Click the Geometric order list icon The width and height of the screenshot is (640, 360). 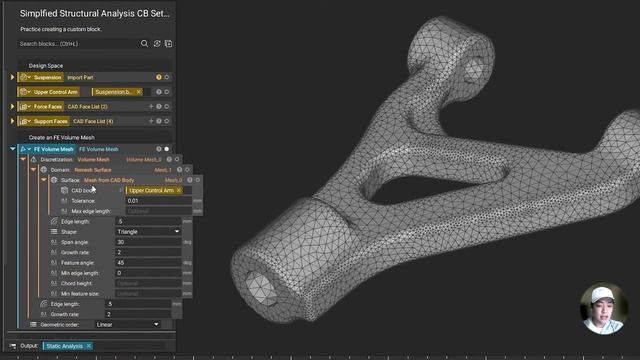33,324
